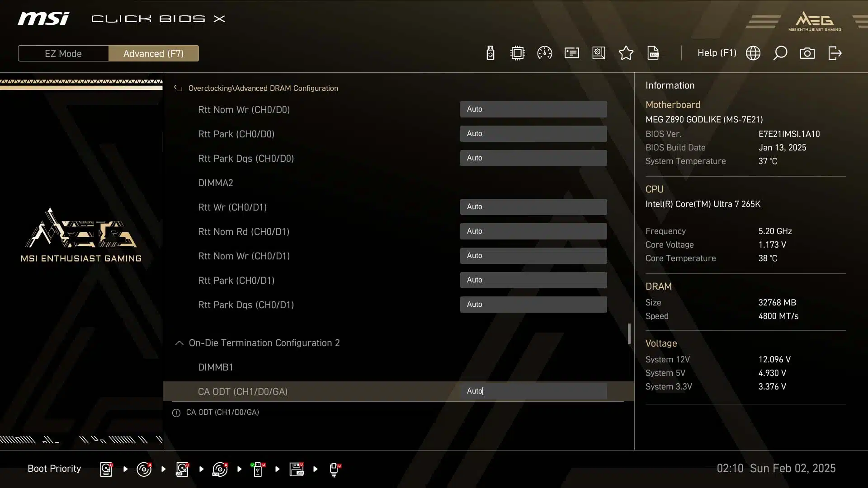Screen dimensions: 868x488
Task: Open the speedometer overclocking icon
Action: (544, 53)
